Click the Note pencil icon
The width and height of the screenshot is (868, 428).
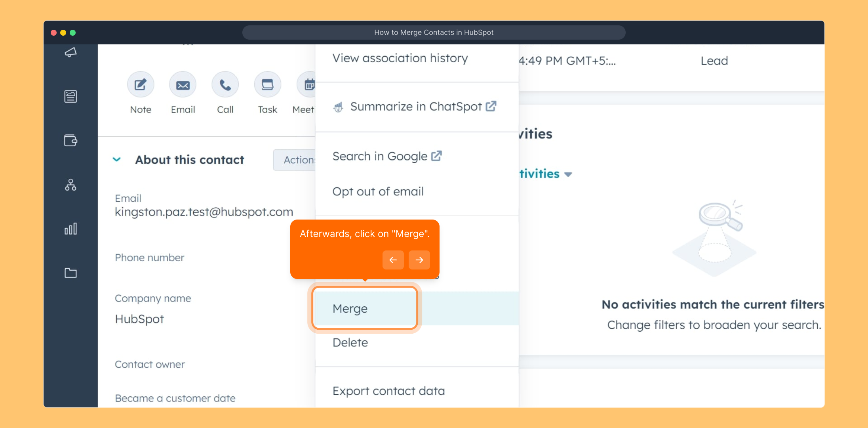pos(141,85)
